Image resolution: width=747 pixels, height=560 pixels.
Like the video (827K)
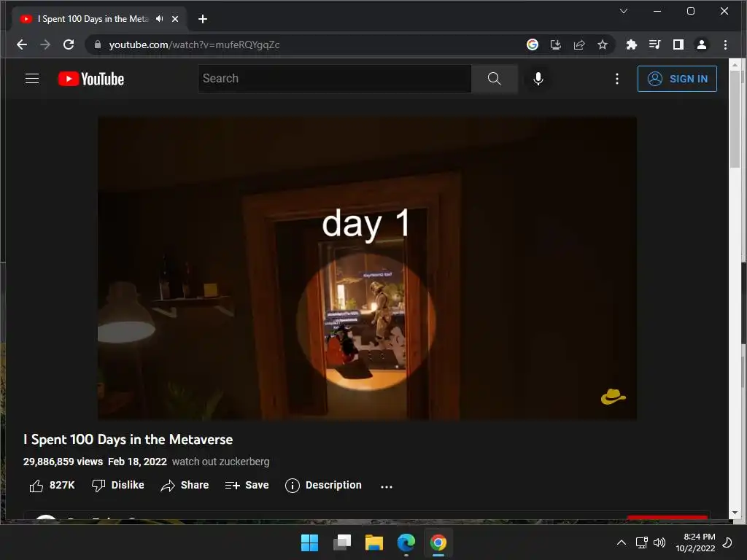(52, 485)
